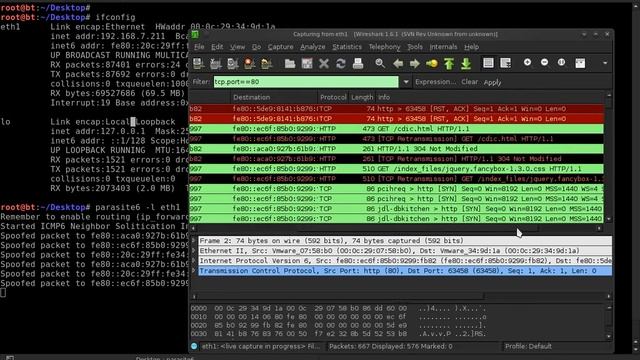Toggle auto scroll in live capture

505,63
